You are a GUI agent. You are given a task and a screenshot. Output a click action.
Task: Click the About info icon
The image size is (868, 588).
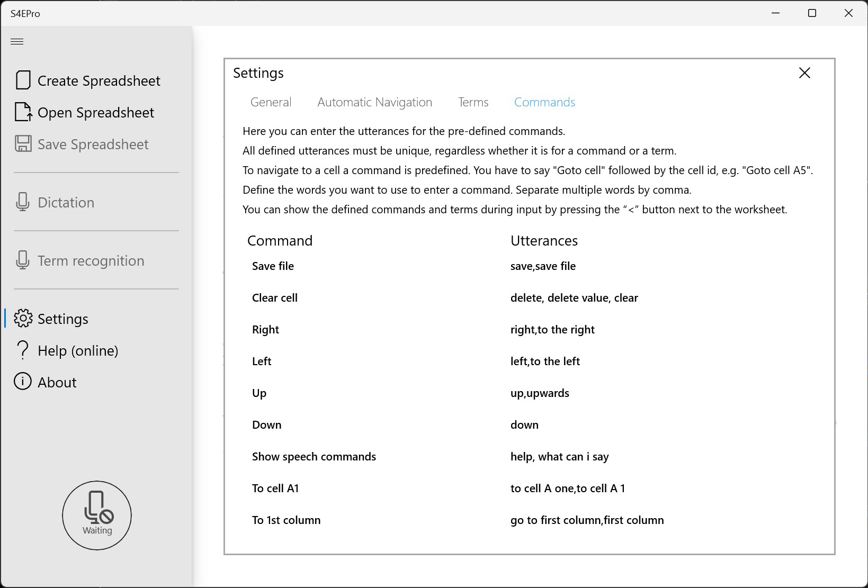point(23,382)
